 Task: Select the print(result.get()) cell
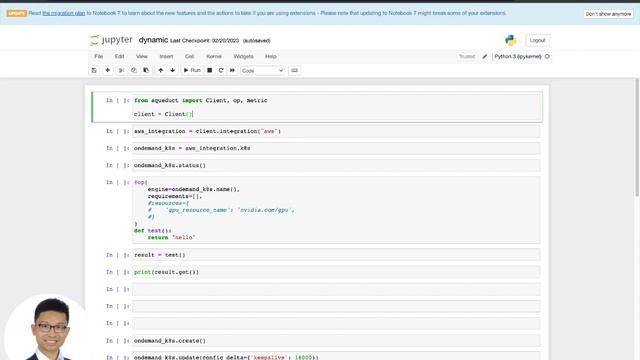tap(336, 272)
